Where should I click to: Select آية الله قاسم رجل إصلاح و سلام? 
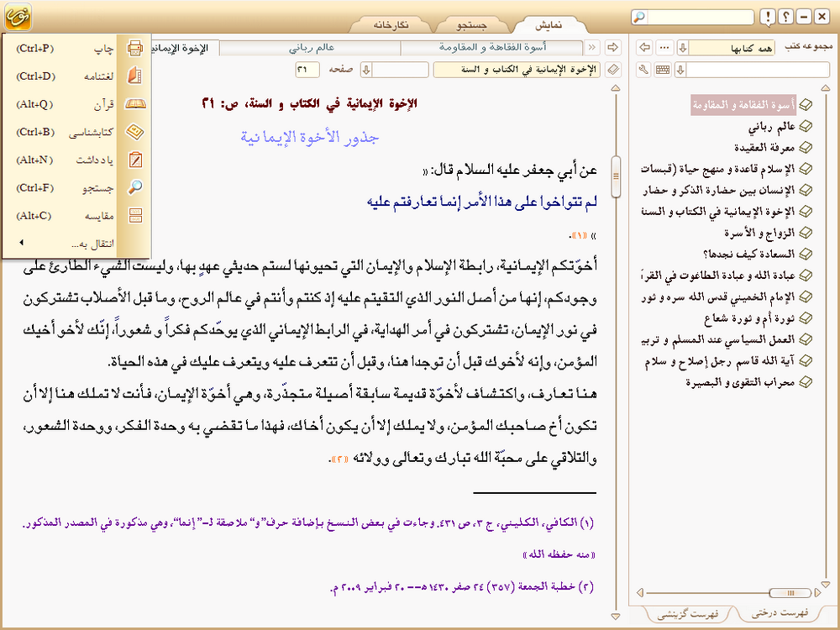coord(720,361)
